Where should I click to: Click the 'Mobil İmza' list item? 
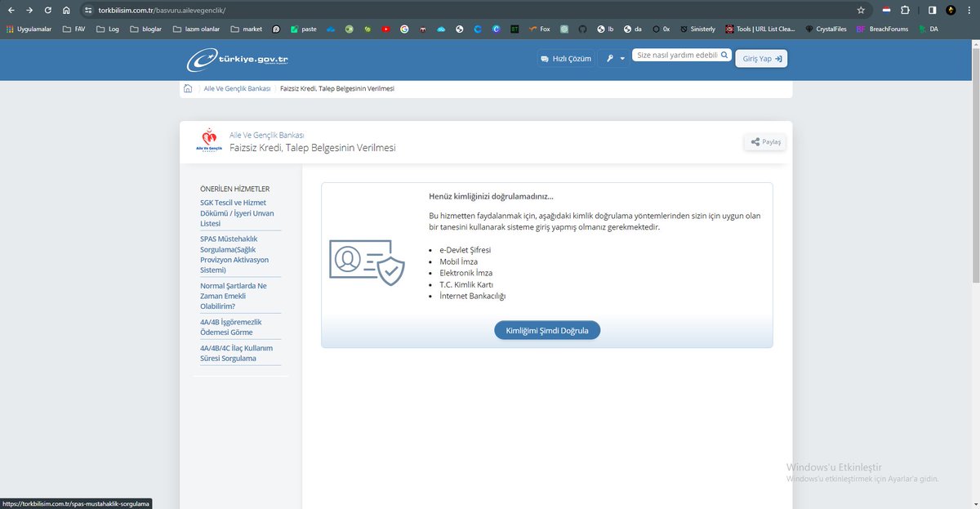459,261
